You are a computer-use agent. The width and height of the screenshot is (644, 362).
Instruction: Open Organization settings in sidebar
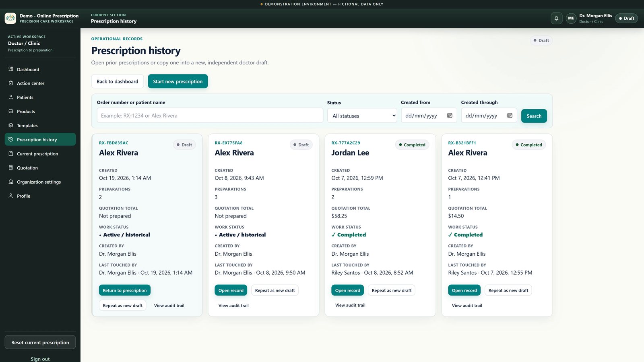click(x=40, y=182)
